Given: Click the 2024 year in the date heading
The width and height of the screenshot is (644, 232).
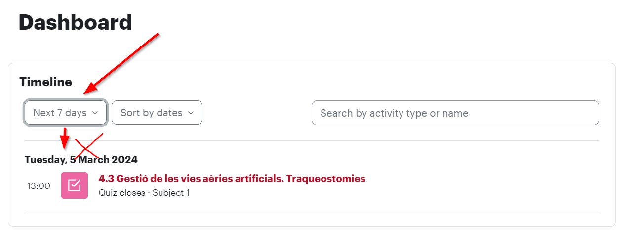Looking at the screenshot, I should coord(124,160).
